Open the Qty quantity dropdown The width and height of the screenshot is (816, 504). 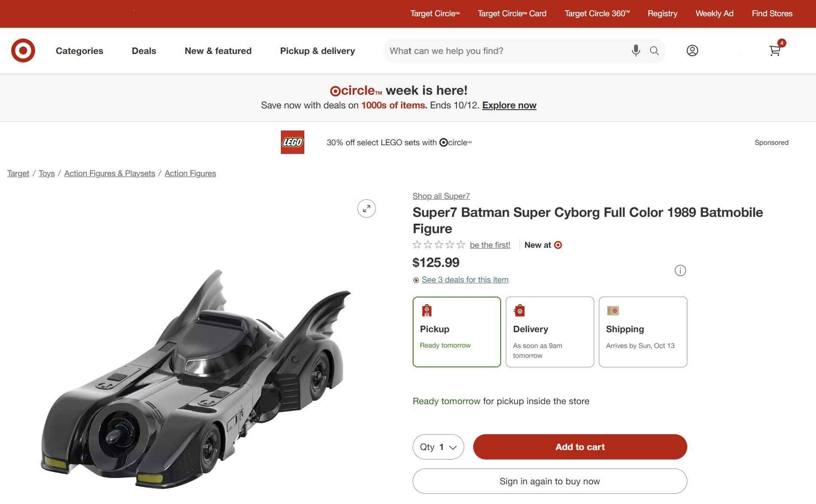(438, 447)
